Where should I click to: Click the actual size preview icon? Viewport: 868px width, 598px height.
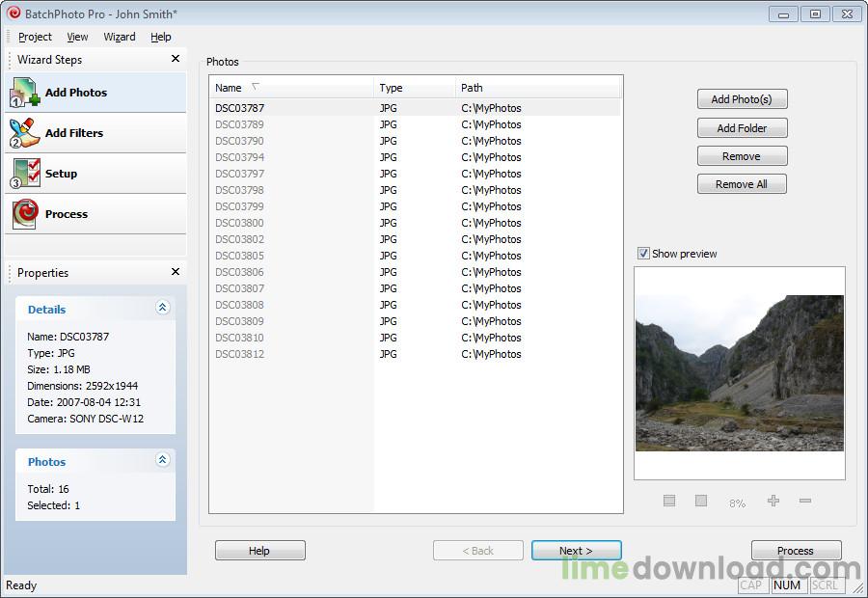(701, 501)
